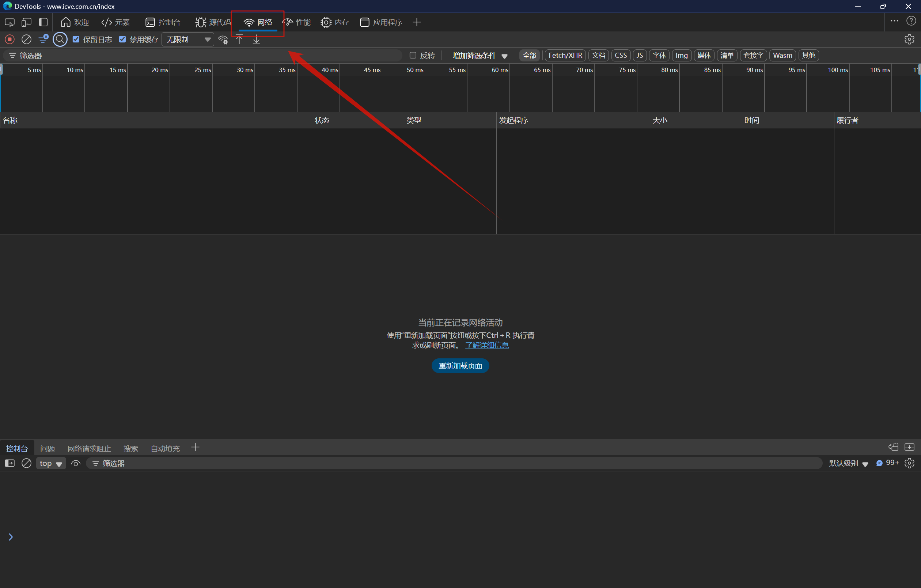Open the 网络请求阻止 drawer tab
This screenshot has width=921, height=588.
[x=89, y=448]
